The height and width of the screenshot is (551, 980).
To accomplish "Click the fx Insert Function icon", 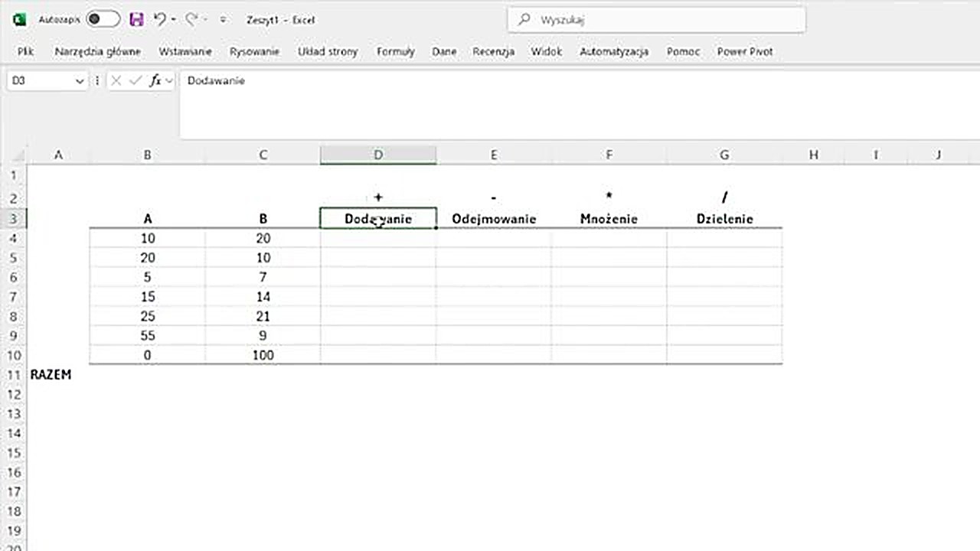I will 155,80.
